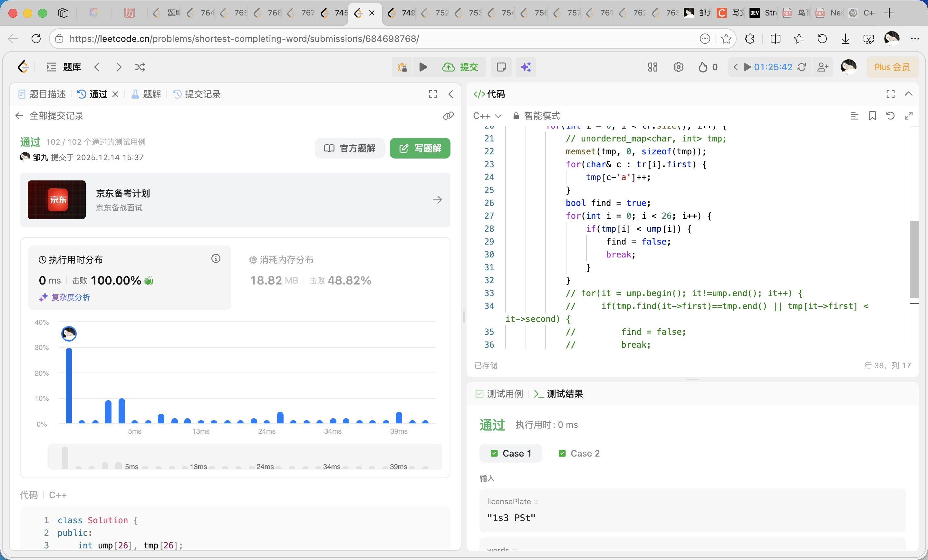This screenshot has height=560, width=928.
Task: Collapse the left description panel
Action: pos(450,94)
